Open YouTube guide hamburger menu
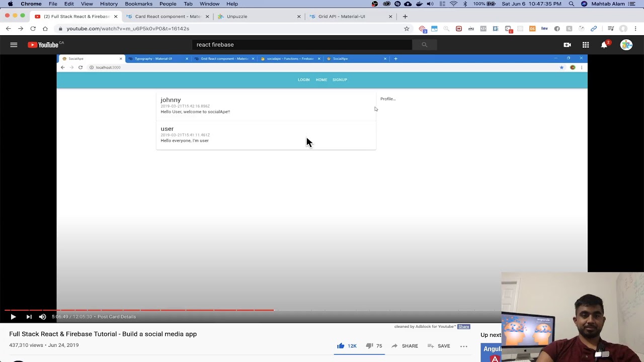The height and width of the screenshot is (362, 644). point(14,45)
